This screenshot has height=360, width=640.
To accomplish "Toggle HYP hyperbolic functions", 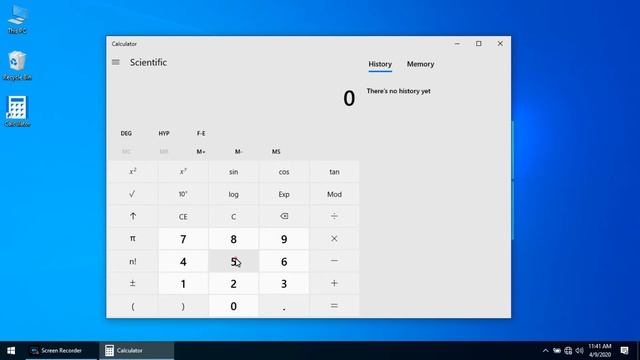I will [x=164, y=133].
